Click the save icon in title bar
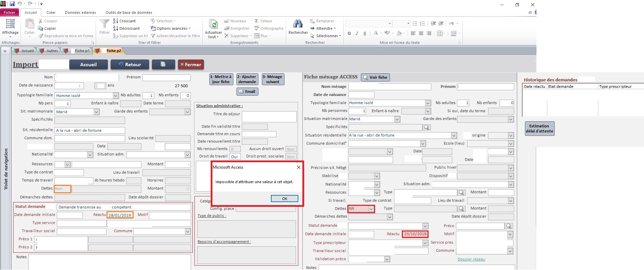 point(12,4)
